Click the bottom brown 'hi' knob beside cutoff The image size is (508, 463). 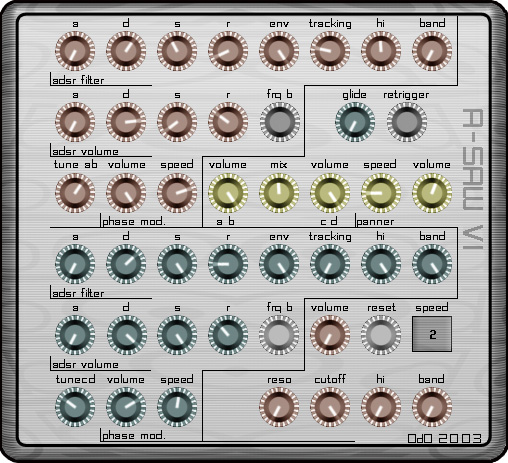coord(381,407)
